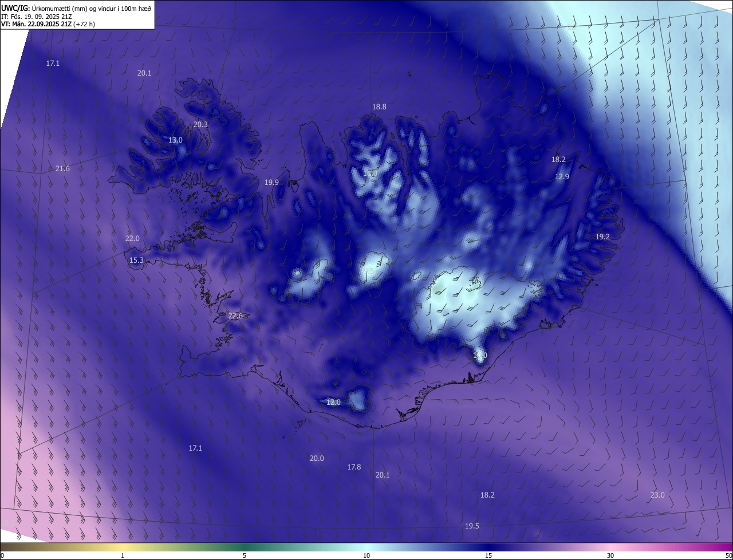The height and width of the screenshot is (560, 733).
Task: Click the '50' tick on the color scale
Action: tap(728, 555)
